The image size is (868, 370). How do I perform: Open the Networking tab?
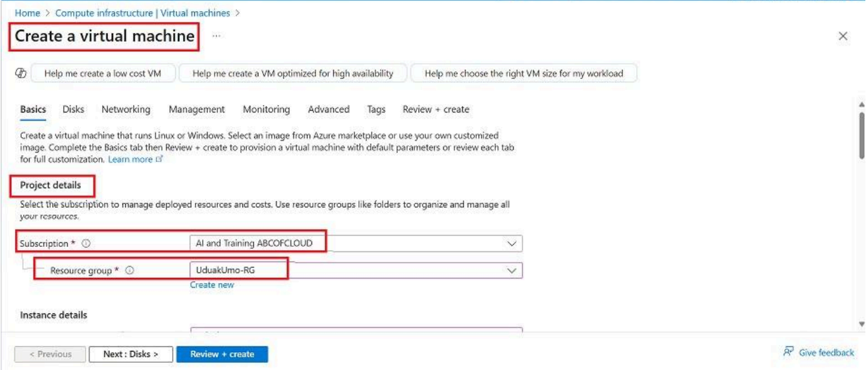(126, 109)
